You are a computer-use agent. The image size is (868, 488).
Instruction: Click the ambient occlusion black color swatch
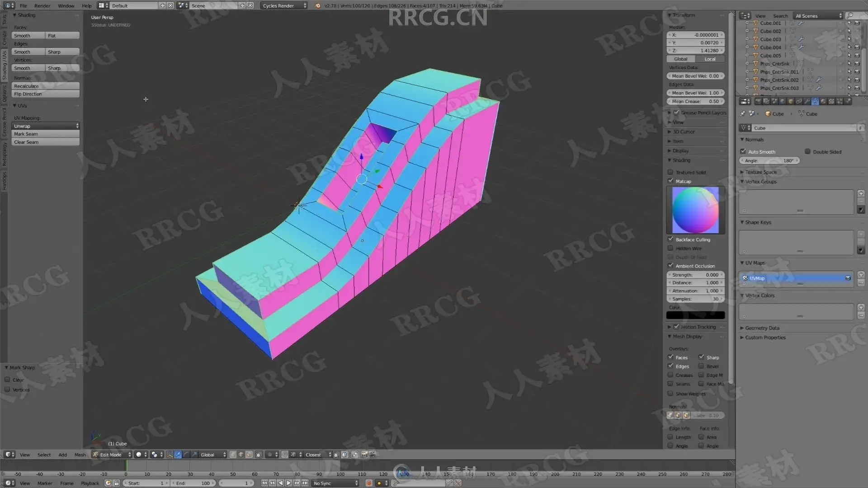pyautogui.click(x=695, y=315)
